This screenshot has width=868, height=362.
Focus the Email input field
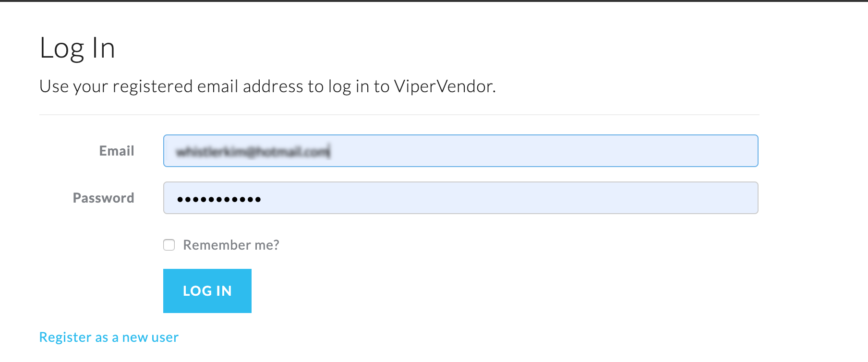[461, 151]
